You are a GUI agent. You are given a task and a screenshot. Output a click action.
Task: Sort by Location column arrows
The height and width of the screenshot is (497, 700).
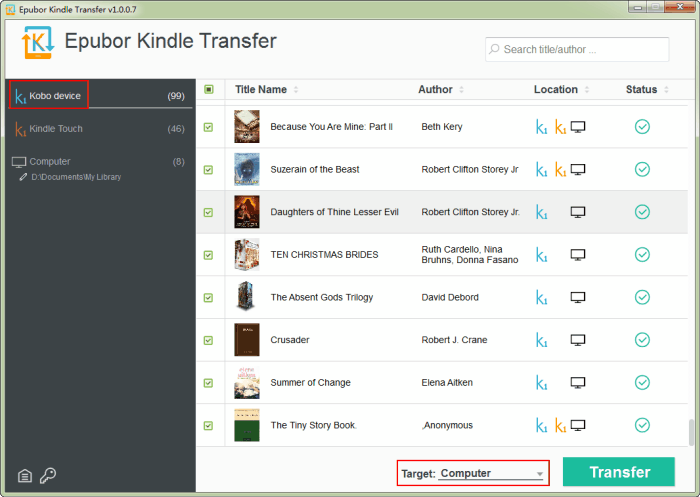(587, 90)
